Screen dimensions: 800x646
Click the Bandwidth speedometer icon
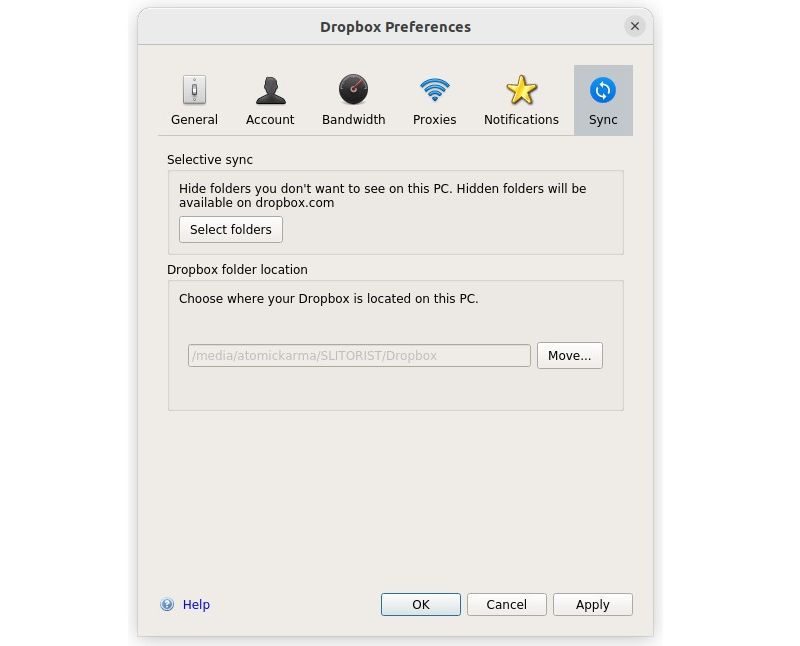(353, 90)
